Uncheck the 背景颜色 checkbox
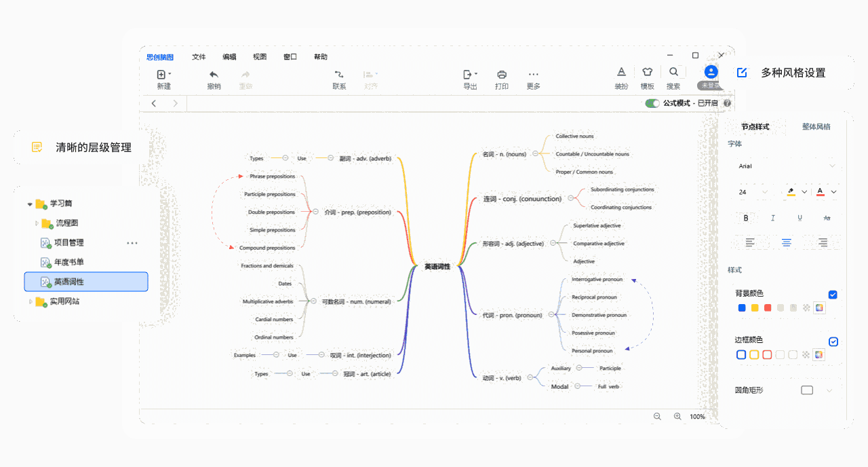Image resolution: width=868 pixels, height=467 pixels. tap(833, 295)
